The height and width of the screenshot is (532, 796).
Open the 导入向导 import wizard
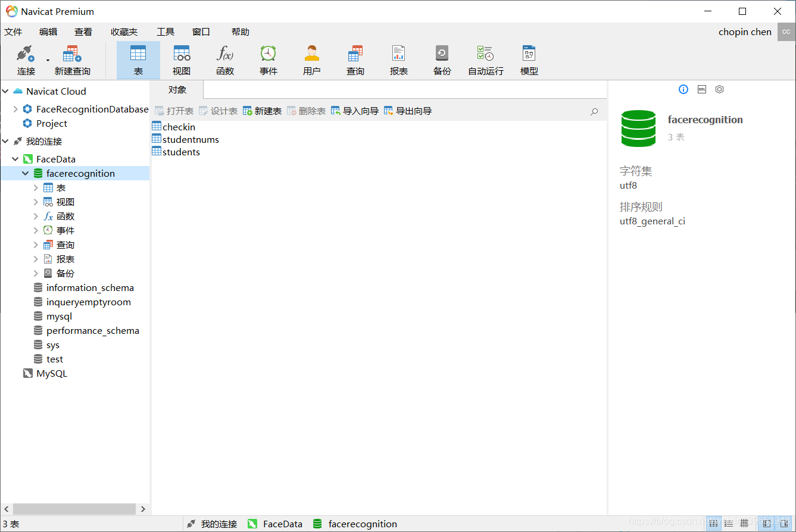355,111
